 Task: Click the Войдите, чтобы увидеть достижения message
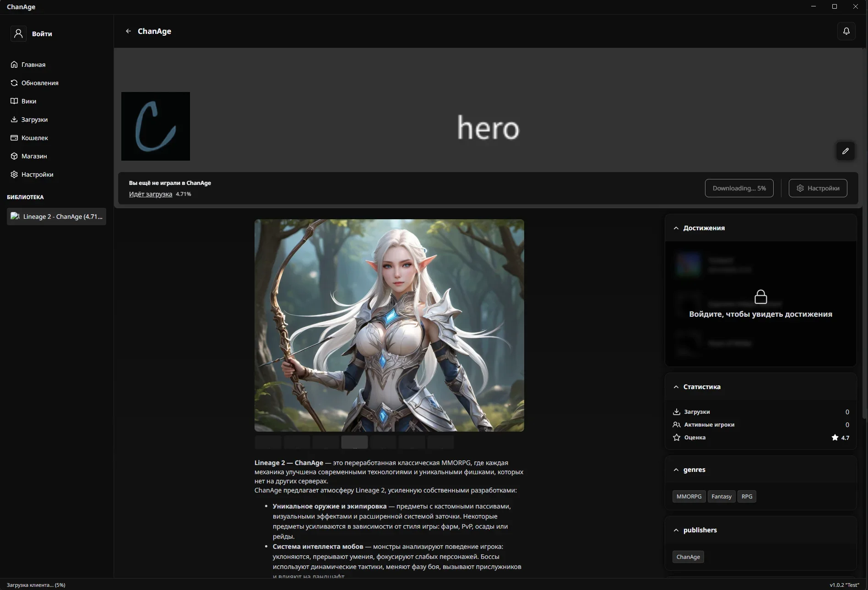[761, 314]
